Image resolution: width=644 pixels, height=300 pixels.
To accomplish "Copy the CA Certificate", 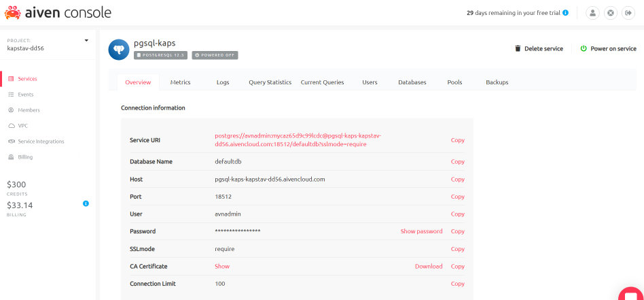I will [458, 266].
